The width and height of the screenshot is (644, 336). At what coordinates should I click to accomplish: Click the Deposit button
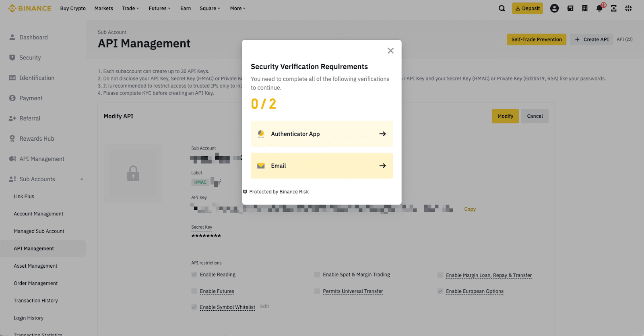coord(527,8)
